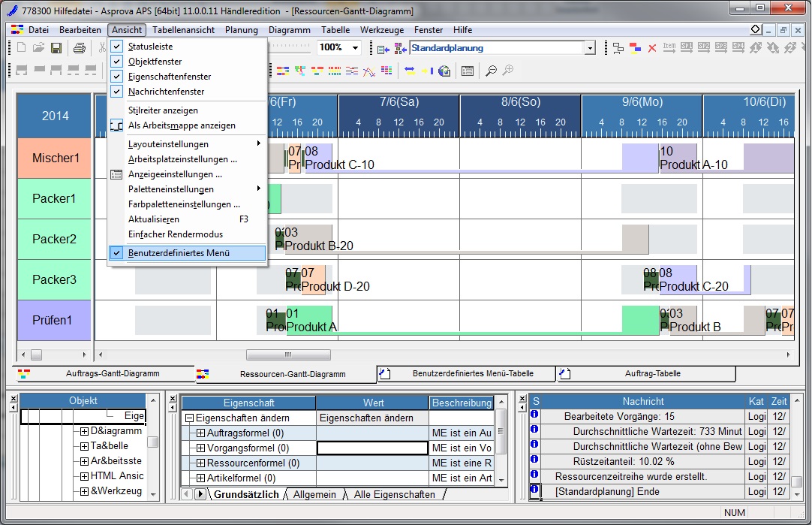
Task: Click the Save floppy disk icon
Action: [56, 48]
